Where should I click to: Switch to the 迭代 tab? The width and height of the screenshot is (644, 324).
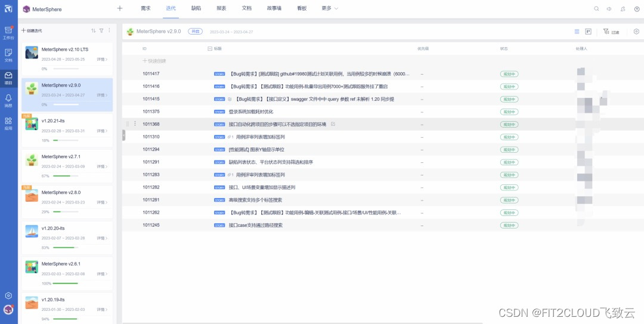(171, 8)
